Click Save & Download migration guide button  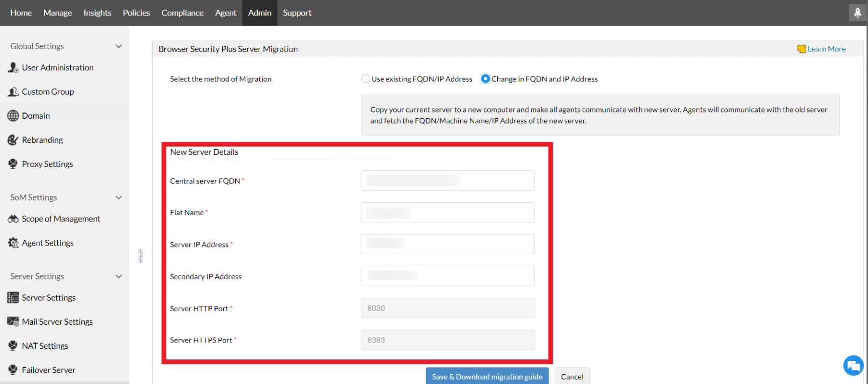(x=487, y=376)
